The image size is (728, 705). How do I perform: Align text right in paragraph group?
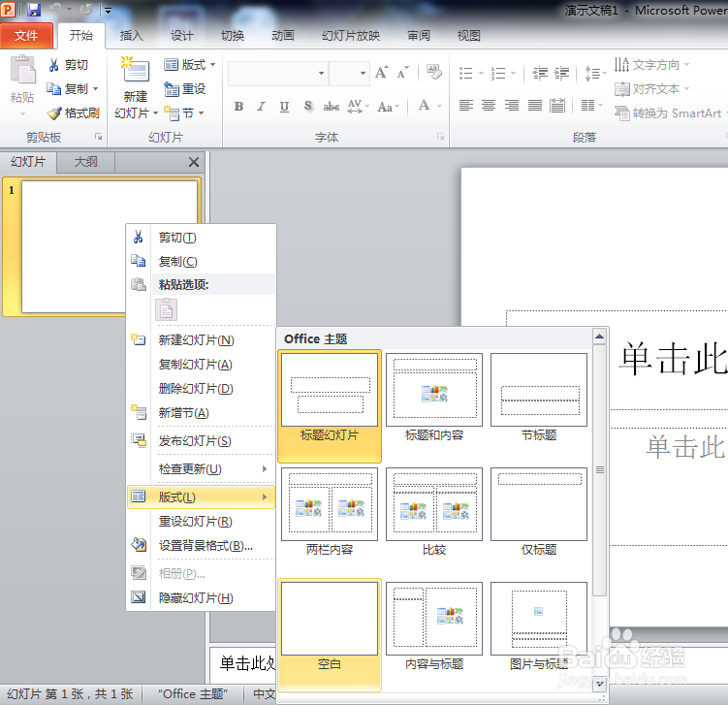click(x=512, y=106)
